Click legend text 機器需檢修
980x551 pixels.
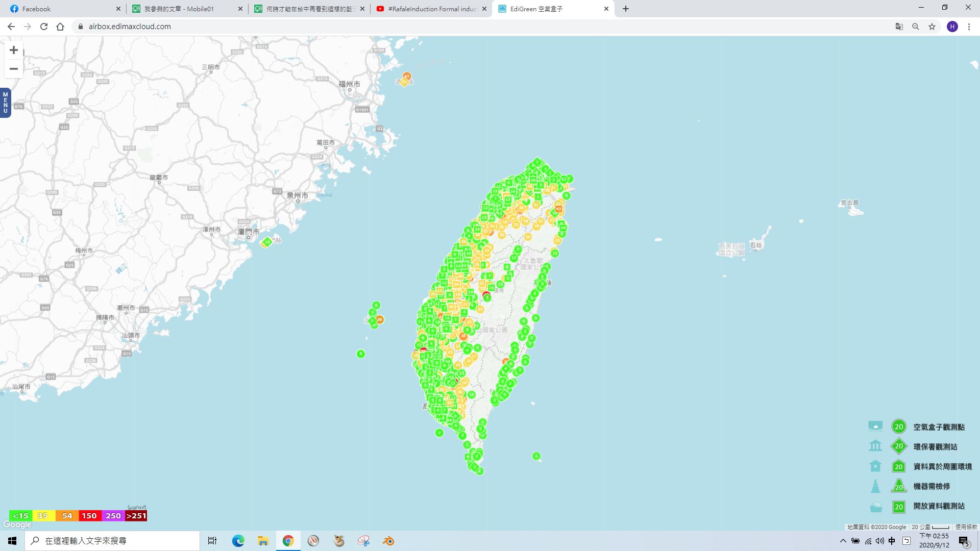point(932,486)
